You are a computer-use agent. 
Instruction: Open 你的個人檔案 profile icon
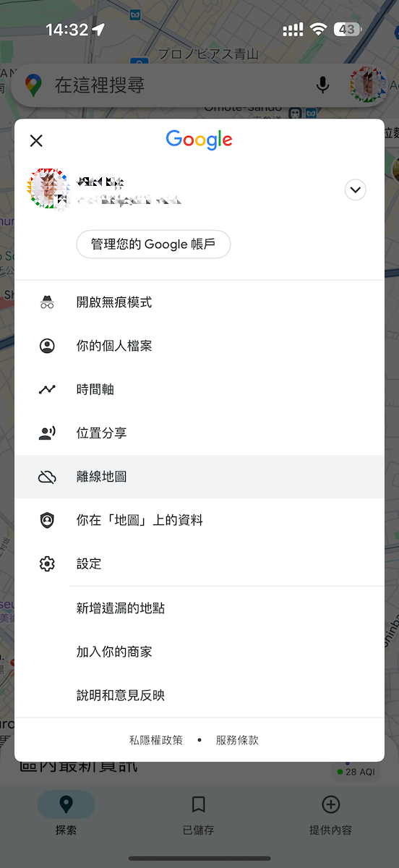coord(47,346)
